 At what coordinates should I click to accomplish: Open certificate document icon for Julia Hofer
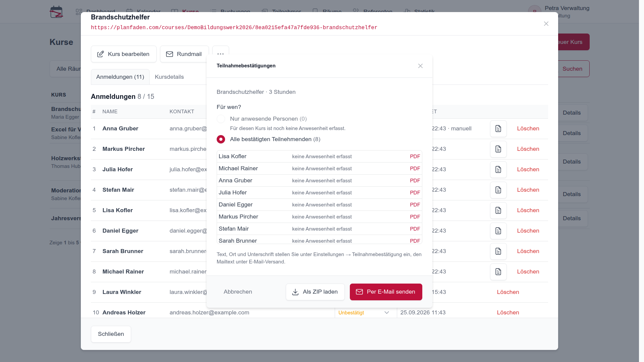coord(498,170)
